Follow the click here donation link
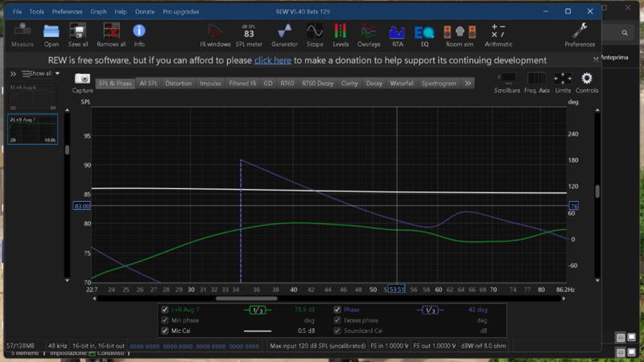 coord(273,60)
